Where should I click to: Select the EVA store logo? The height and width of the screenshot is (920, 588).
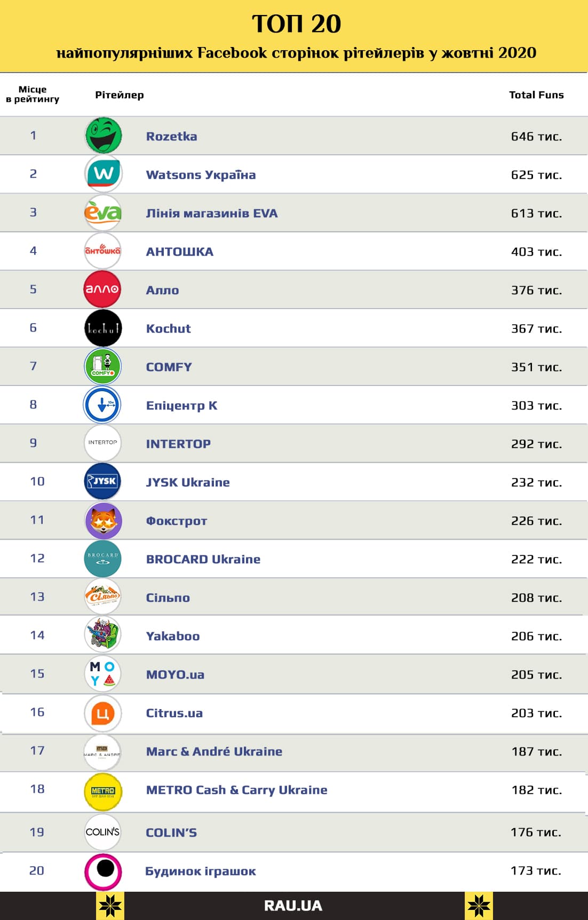point(103,213)
